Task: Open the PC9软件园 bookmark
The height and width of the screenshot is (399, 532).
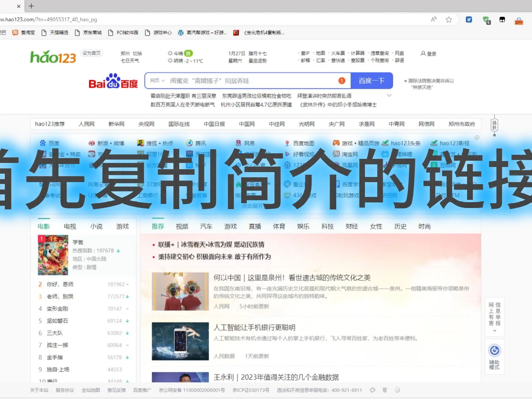Action: tap(123, 33)
